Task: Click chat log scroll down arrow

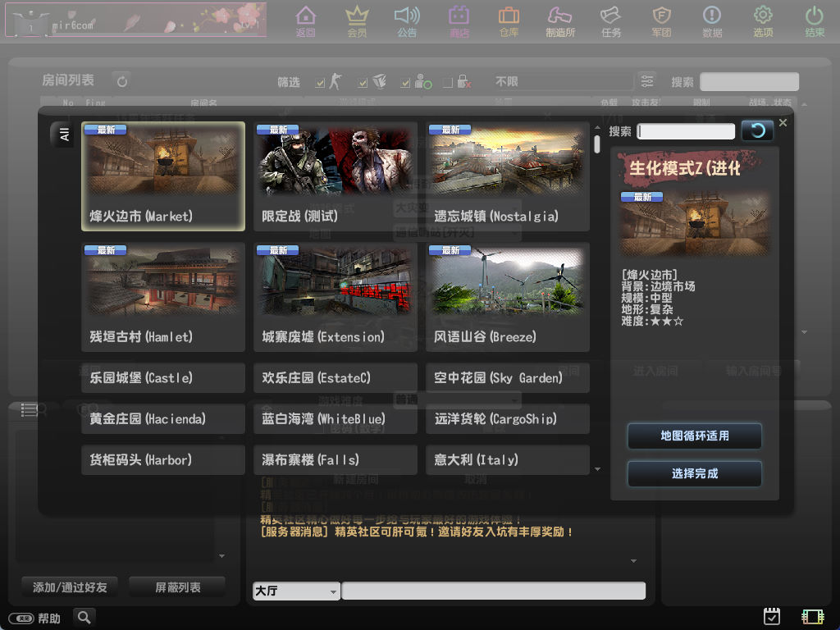Action: [x=634, y=561]
